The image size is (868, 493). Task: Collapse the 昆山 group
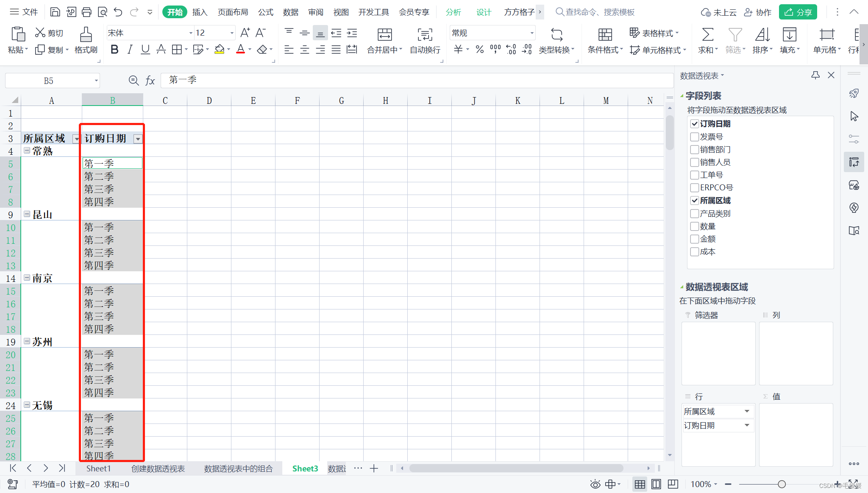tap(27, 214)
